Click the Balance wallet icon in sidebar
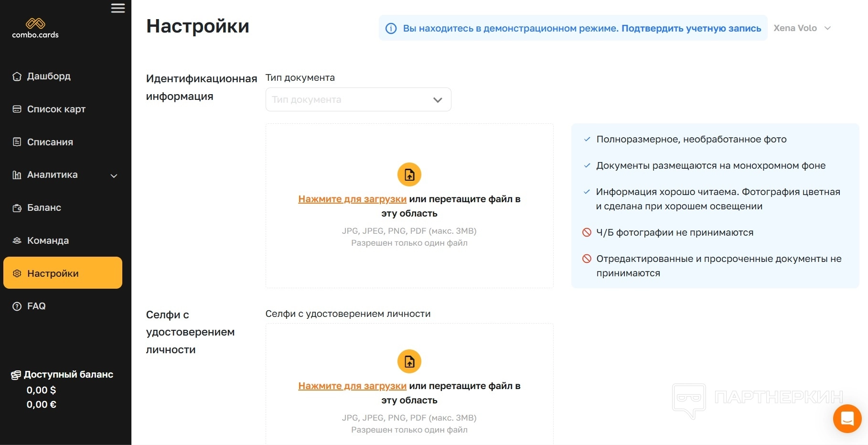 (17, 208)
